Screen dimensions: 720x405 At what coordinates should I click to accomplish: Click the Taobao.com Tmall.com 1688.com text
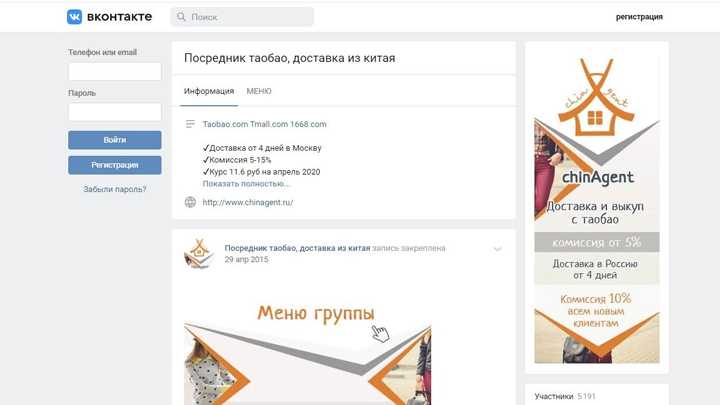click(x=264, y=124)
